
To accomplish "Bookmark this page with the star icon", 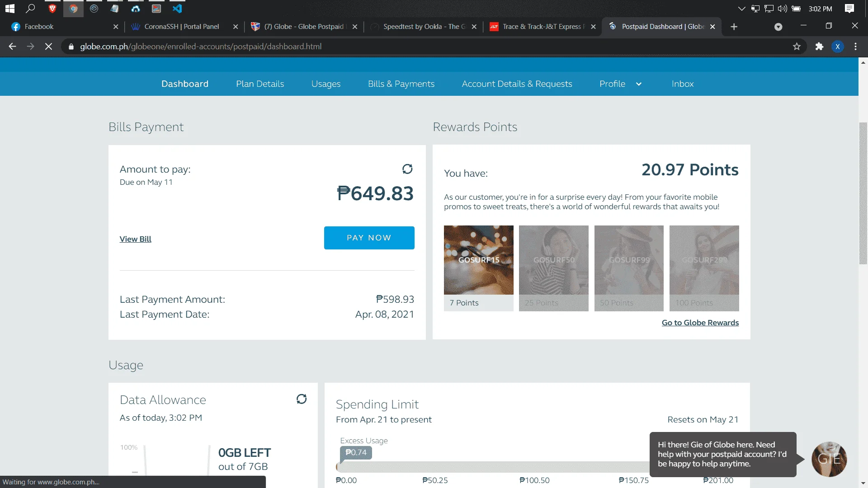I will 797,47.
